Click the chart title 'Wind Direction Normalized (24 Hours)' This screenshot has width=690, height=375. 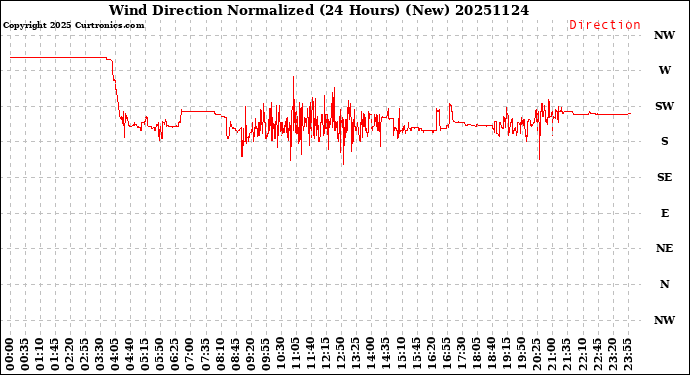255,10
